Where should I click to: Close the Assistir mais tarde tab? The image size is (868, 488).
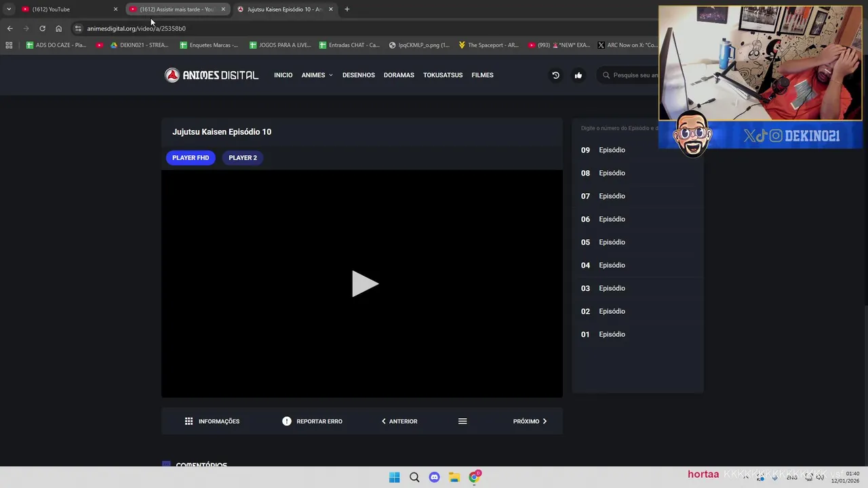point(223,9)
